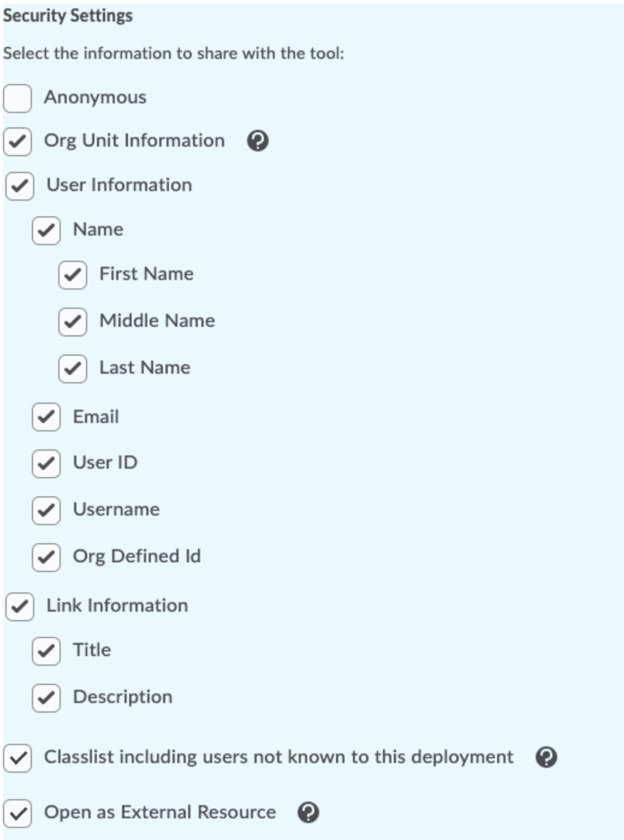Viewport: 624px width, 840px height.
Task: Click the Anonymous label text
Action: pyautogui.click(x=95, y=97)
